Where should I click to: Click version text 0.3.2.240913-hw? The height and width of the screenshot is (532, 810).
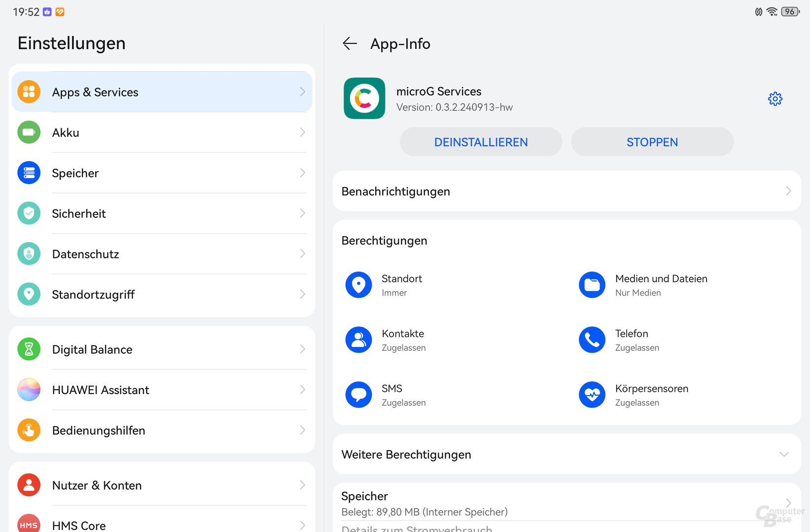pyautogui.click(x=454, y=107)
